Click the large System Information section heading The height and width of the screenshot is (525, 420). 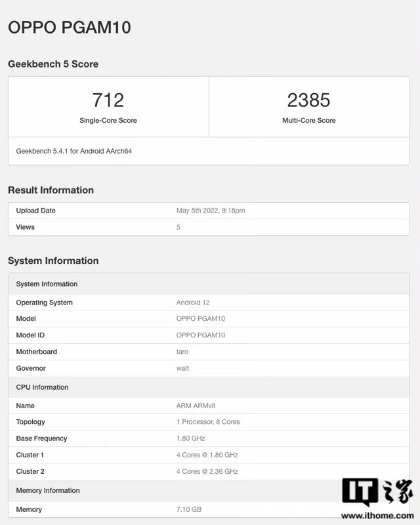click(53, 261)
